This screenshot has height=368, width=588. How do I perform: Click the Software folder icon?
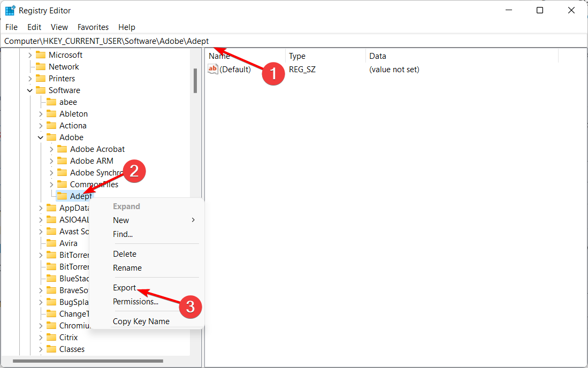41,90
